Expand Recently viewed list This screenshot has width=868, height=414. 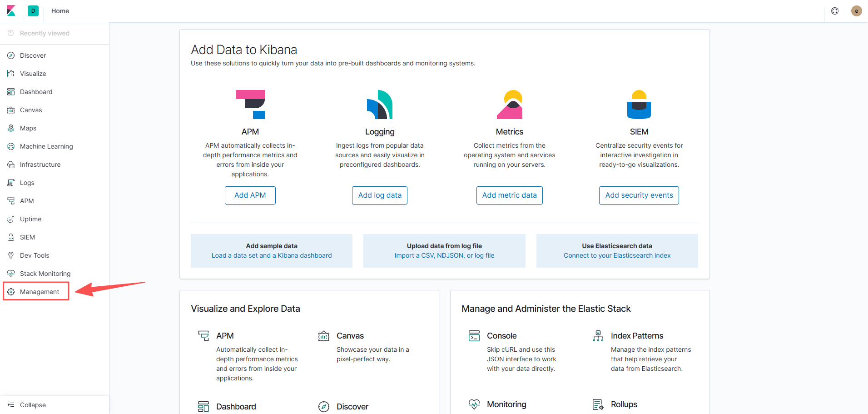(x=44, y=33)
